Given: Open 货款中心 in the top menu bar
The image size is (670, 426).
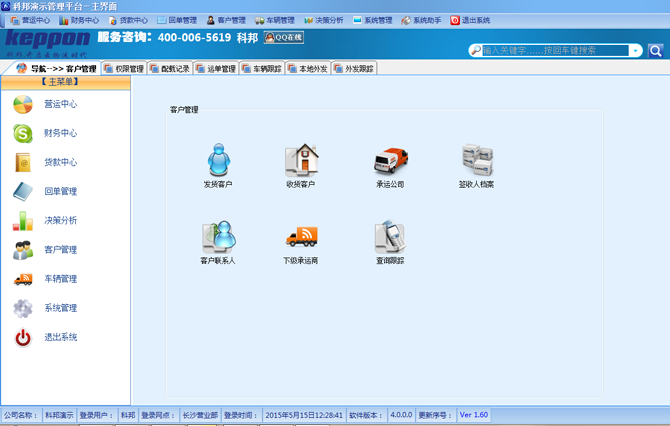Looking at the screenshot, I should coord(128,20).
